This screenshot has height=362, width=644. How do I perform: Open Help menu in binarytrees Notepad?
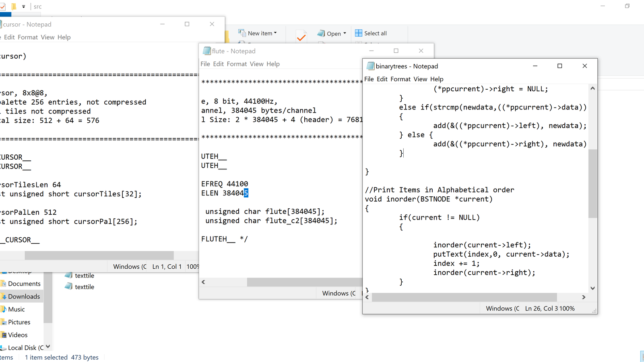[437, 79]
